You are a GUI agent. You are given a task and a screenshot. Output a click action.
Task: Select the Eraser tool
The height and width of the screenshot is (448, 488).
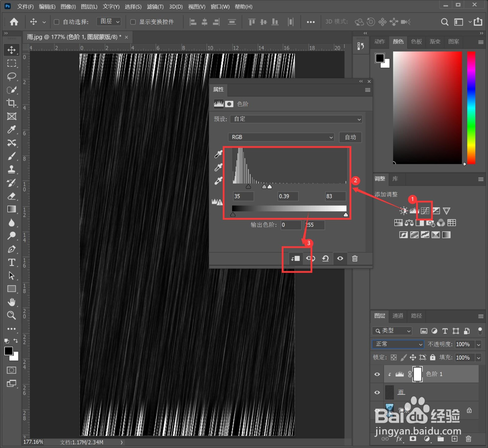tap(12, 196)
